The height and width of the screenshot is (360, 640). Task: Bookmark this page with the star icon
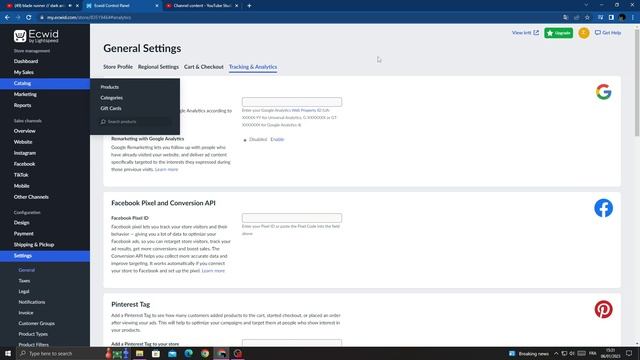587,18
